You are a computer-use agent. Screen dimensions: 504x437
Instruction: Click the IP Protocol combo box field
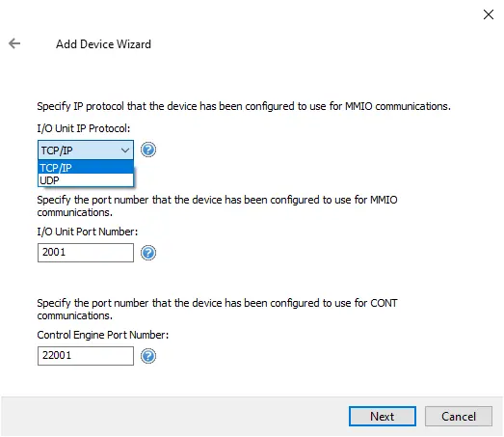86,150
